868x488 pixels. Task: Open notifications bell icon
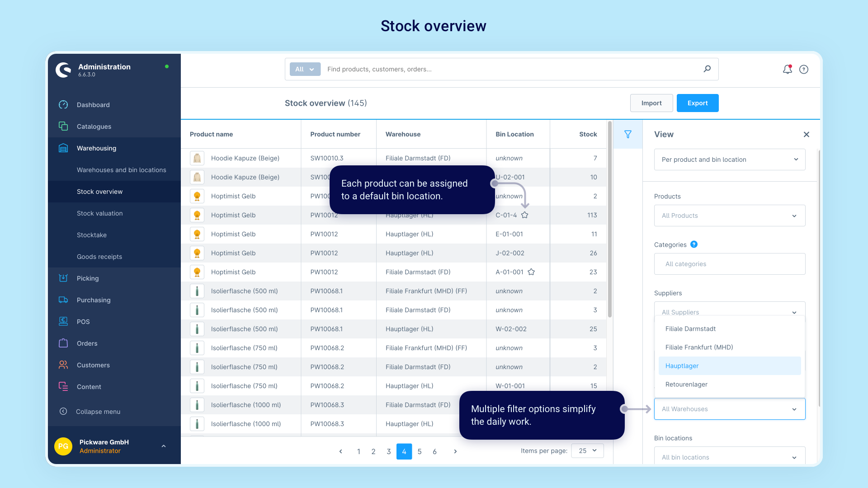(788, 69)
